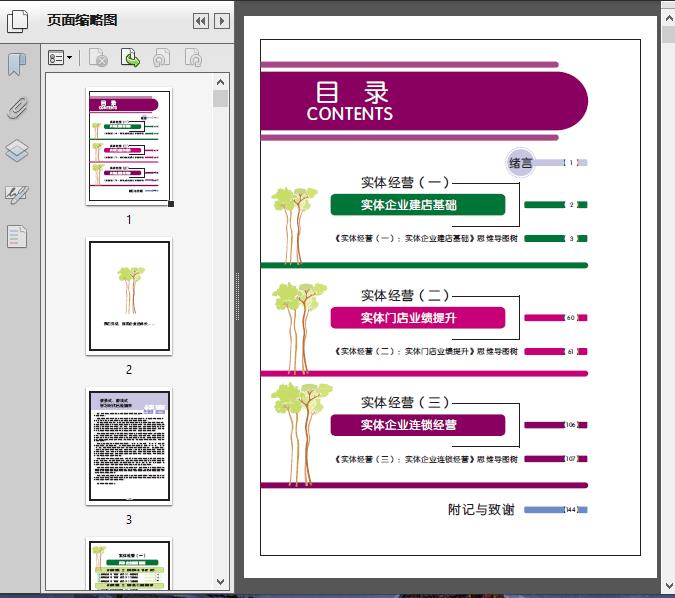
Task: Open the Signatures panel
Action: pos(17,195)
